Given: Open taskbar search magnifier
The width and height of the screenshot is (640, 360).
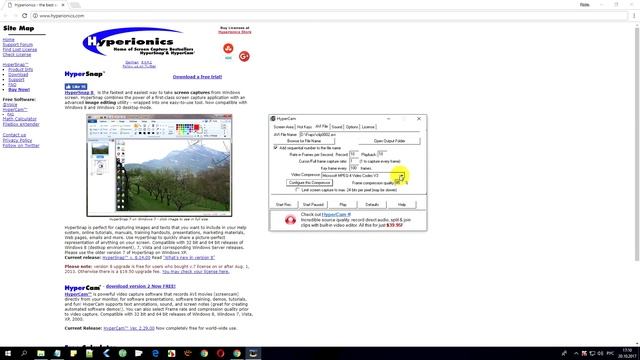Looking at the screenshot, I should click(24, 353).
